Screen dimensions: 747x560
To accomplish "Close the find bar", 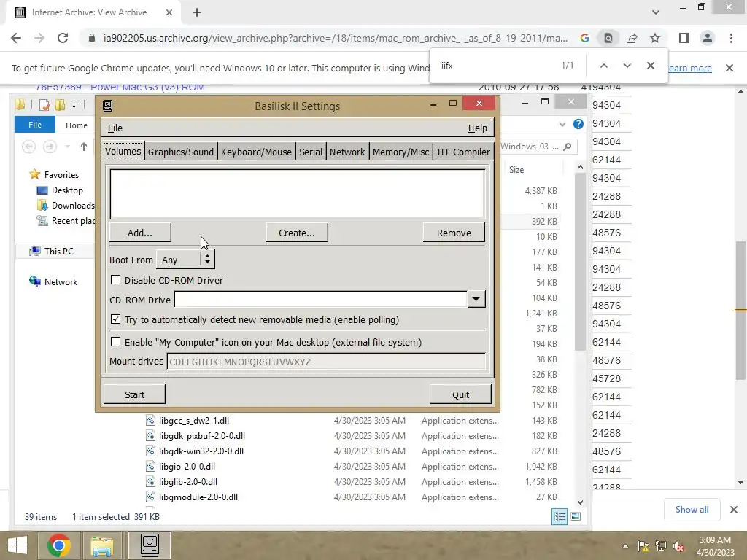I will pos(650,66).
